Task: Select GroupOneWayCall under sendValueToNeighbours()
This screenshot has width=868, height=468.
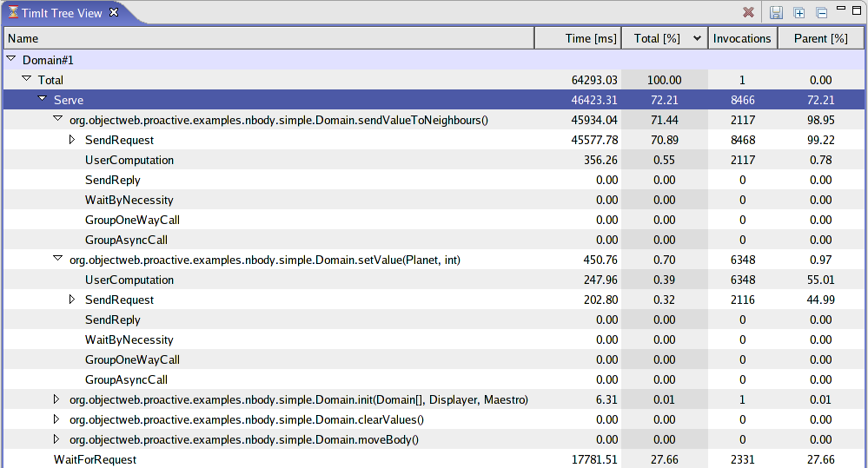Action: (x=132, y=220)
